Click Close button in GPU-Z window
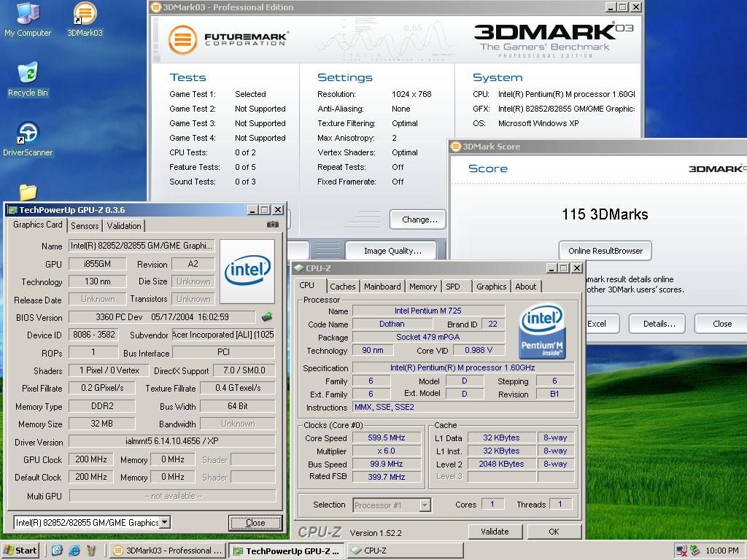Image resolution: width=747 pixels, height=560 pixels. pyautogui.click(x=255, y=523)
